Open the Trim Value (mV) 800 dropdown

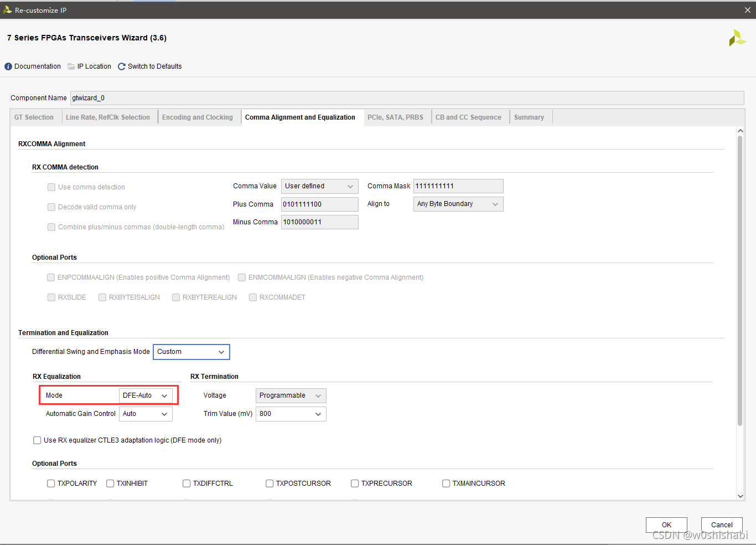click(x=291, y=414)
